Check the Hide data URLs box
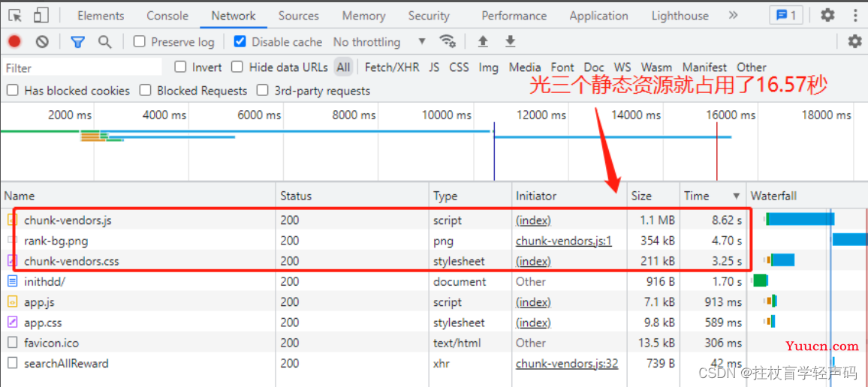The width and height of the screenshot is (868, 387). tap(237, 67)
